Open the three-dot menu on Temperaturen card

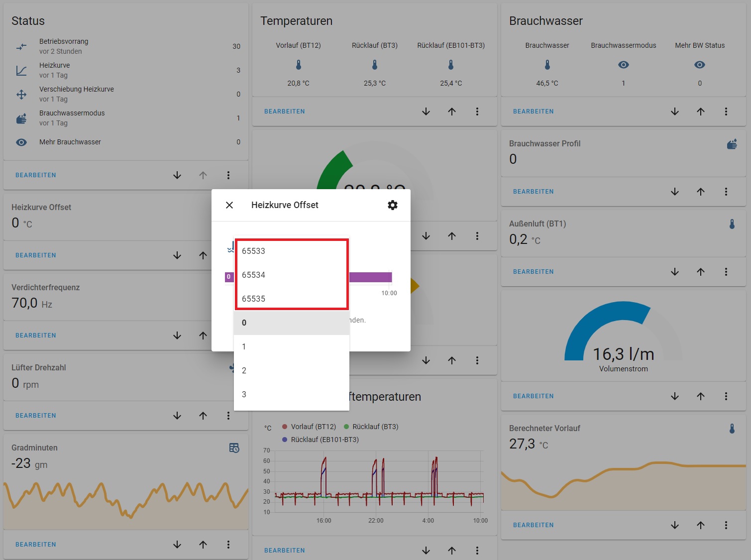pos(477,112)
